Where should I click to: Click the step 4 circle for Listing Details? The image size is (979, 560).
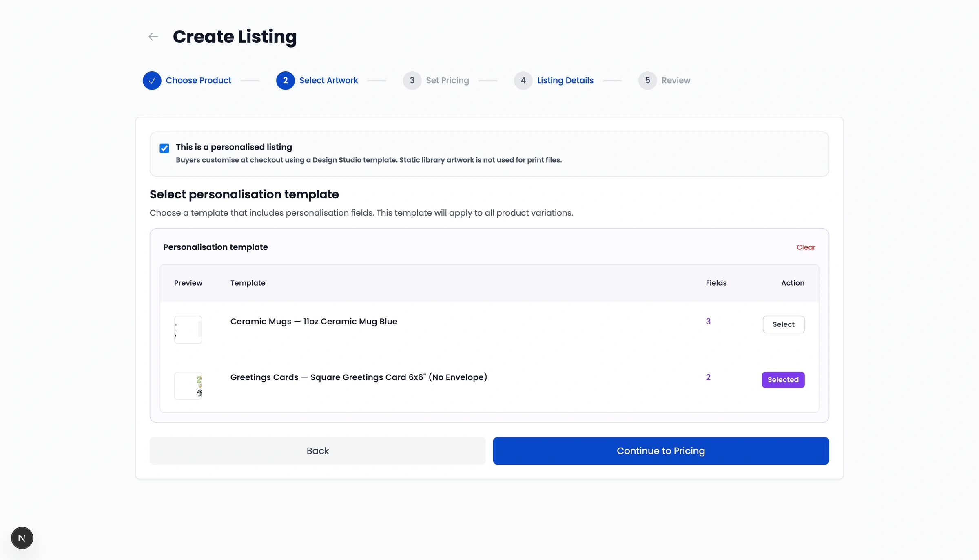click(x=523, y=80)
